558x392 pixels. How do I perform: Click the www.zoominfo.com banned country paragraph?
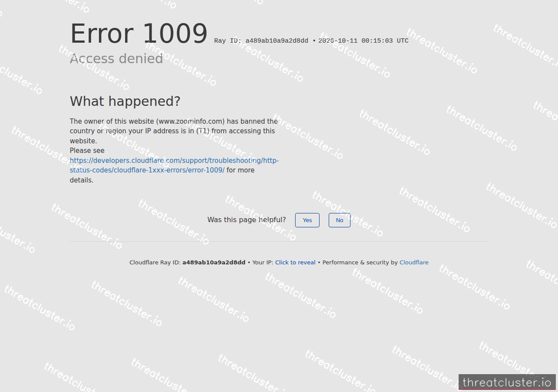(174, 131)
